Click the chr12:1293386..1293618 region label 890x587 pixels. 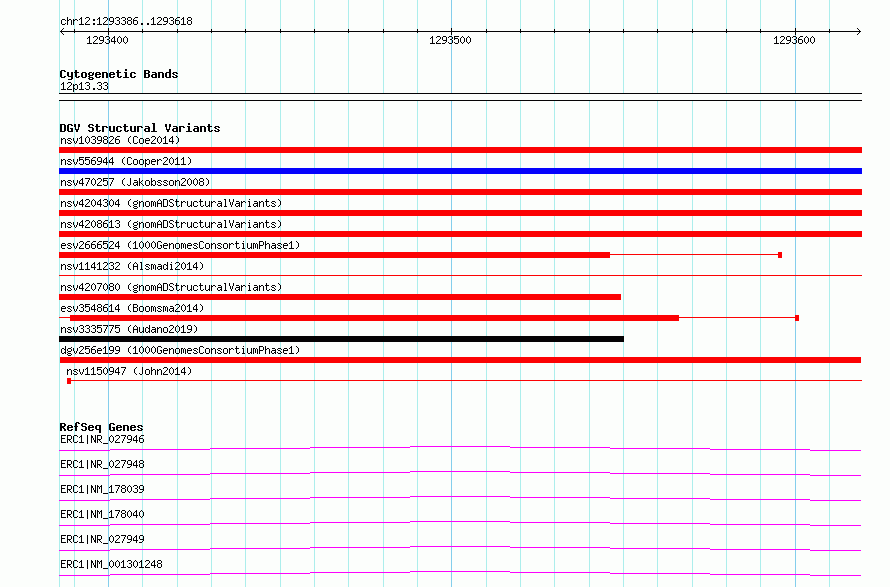coord(126,22)
